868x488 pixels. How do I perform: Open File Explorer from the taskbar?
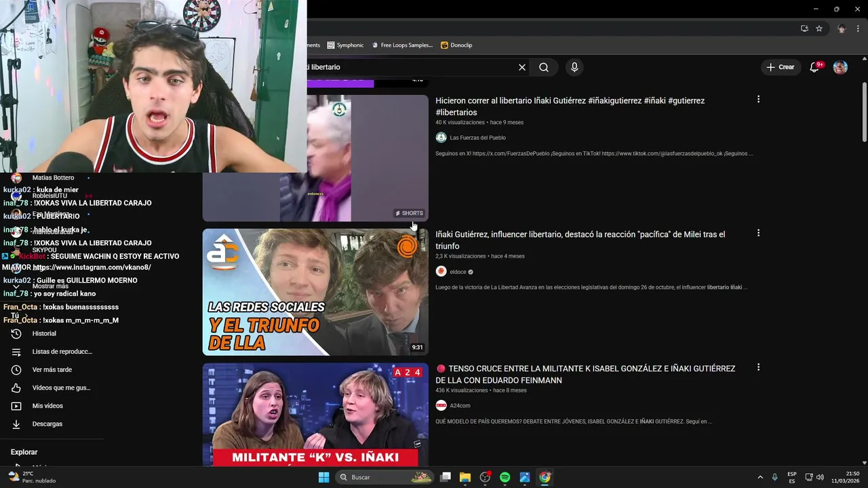coord(465,477)
